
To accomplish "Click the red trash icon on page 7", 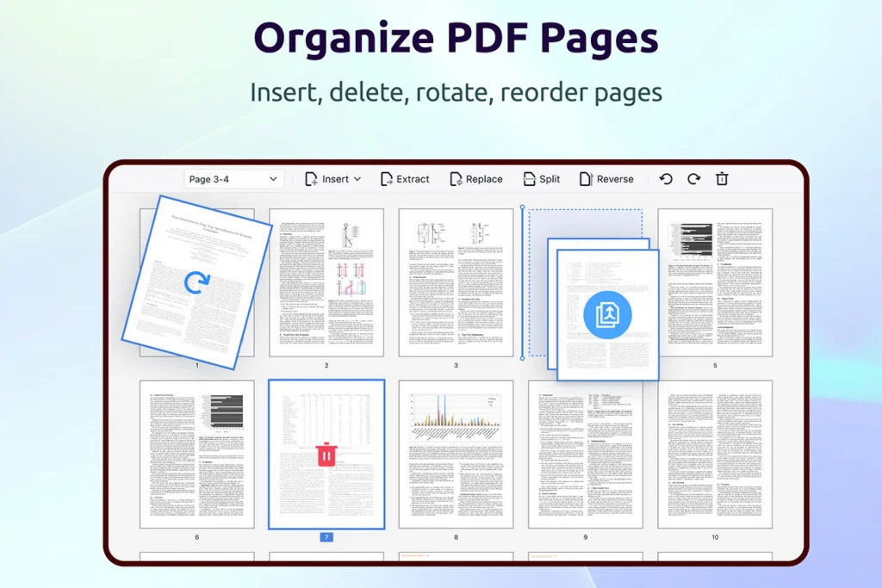I will [326, 455].
